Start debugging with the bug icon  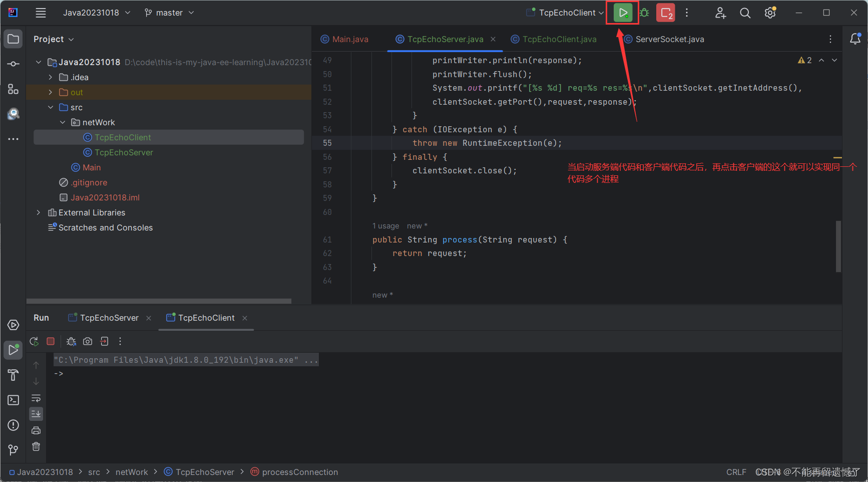pos(645,13)
